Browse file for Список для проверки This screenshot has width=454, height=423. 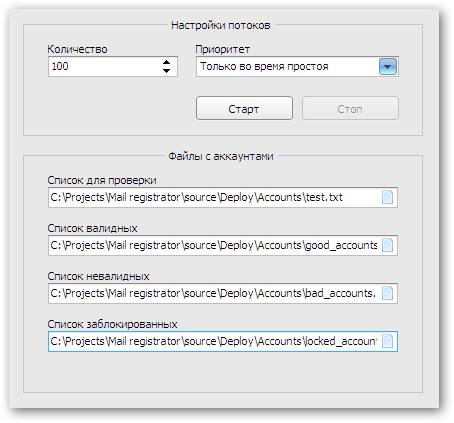tap(387, 197)
